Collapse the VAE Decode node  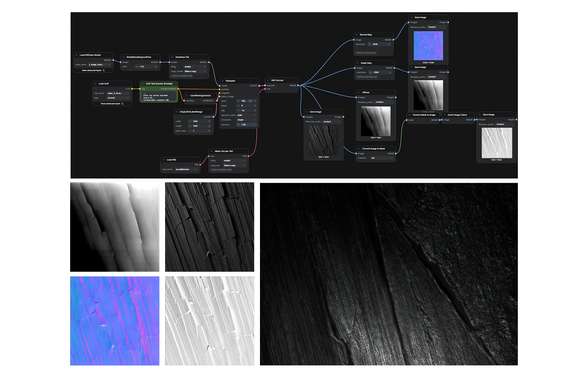click(268, 80)
